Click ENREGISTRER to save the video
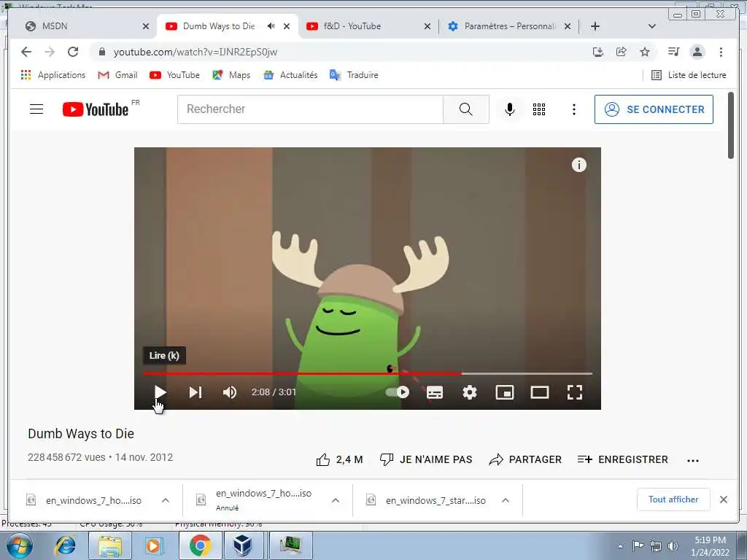 click(623, 459)
